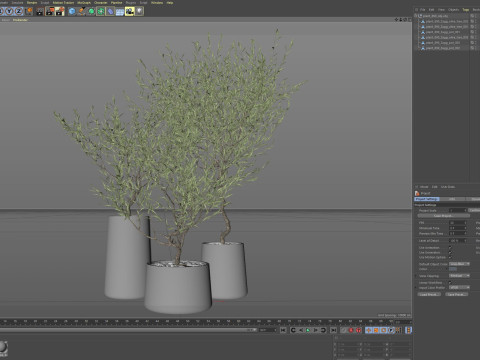Go to end of animation
This screenshot has width=480, height=360.
click(333, 330)
